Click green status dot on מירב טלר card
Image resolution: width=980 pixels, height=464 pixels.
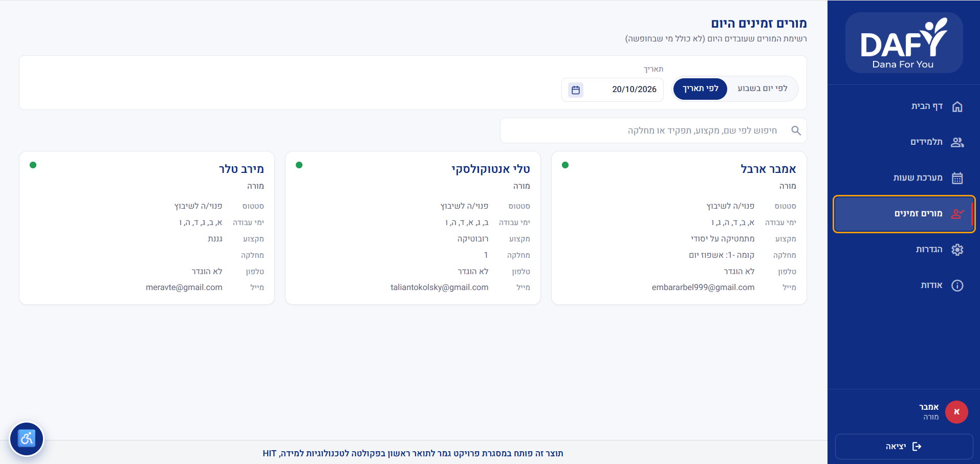point(33,165)
